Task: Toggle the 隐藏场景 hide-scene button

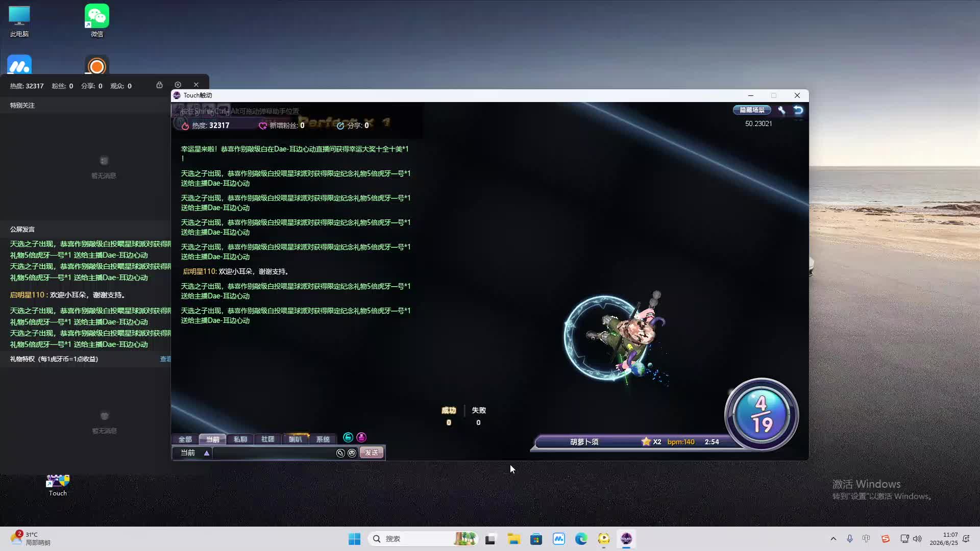Action: coord(752,110)
